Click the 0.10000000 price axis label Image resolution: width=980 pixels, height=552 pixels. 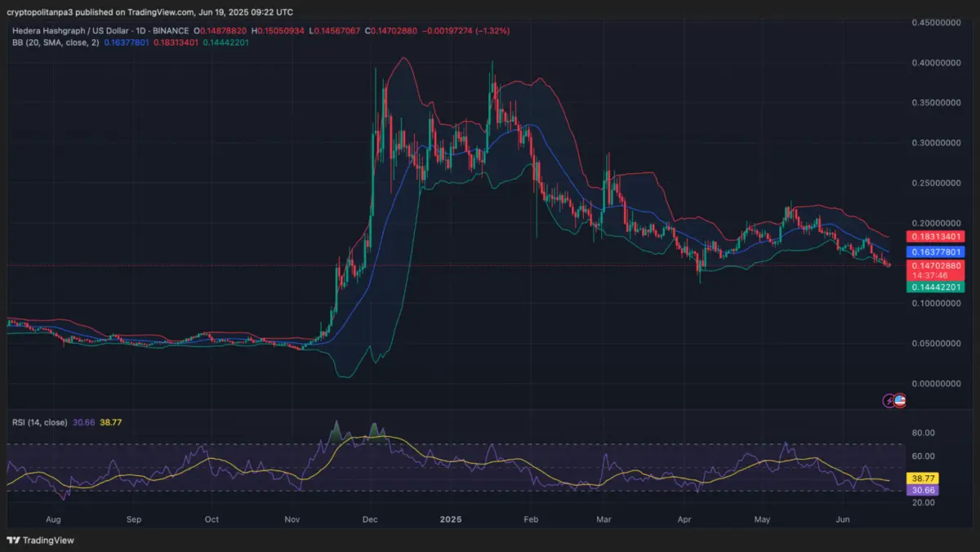point(937,303)
